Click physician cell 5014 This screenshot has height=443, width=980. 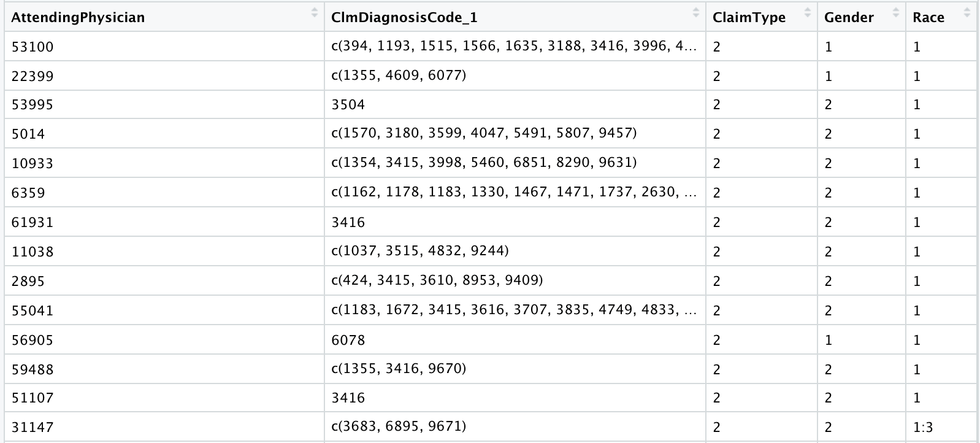tap(164, 134)
